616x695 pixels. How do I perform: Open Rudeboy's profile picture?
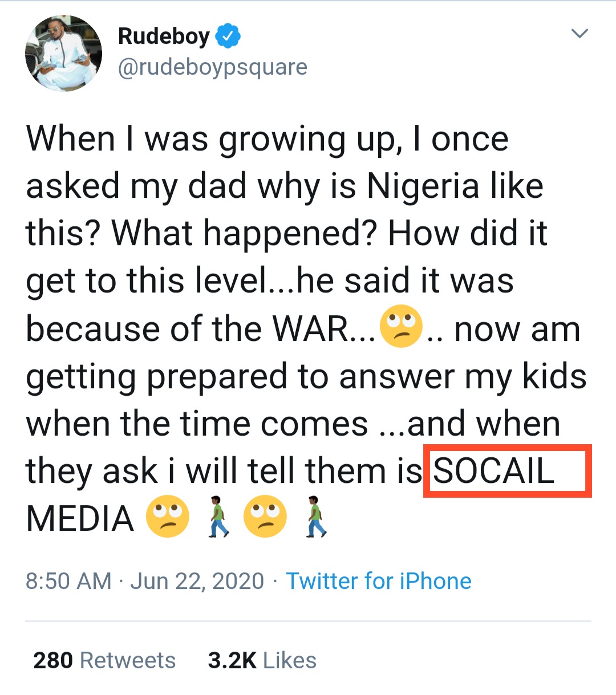[63, 53]
